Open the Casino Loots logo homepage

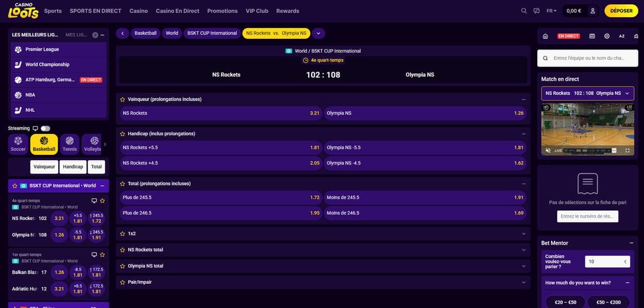point(23,11)
